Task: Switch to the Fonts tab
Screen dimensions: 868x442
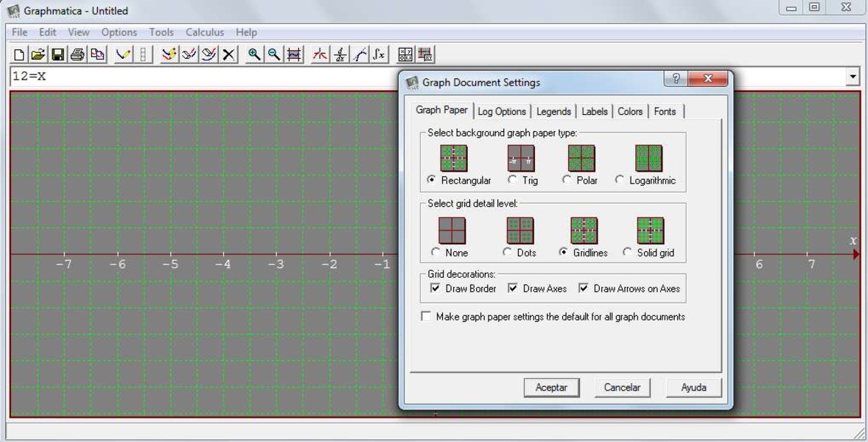Action: [665, 111]
